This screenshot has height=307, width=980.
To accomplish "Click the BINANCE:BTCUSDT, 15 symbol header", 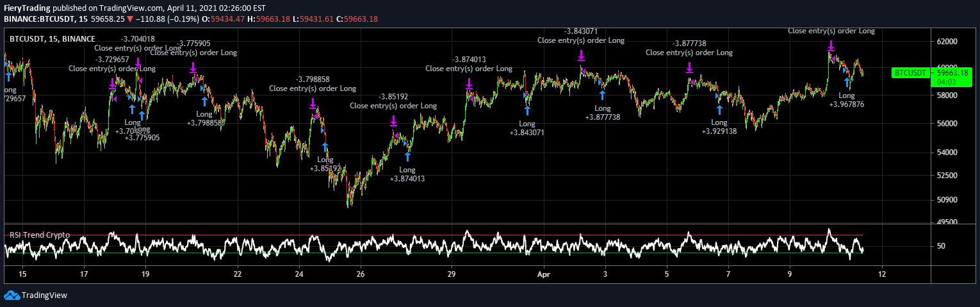I will coord(46,19).
